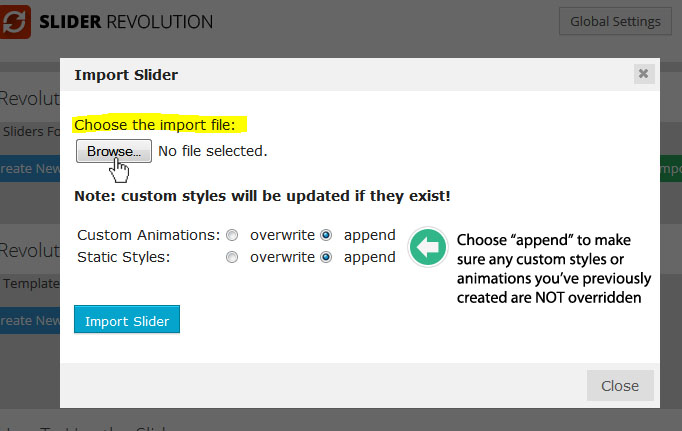The width and height of the screenshot is (682, 431).
Task: Select append radio for Custom Animations
Action: click(x=326, y=236)
